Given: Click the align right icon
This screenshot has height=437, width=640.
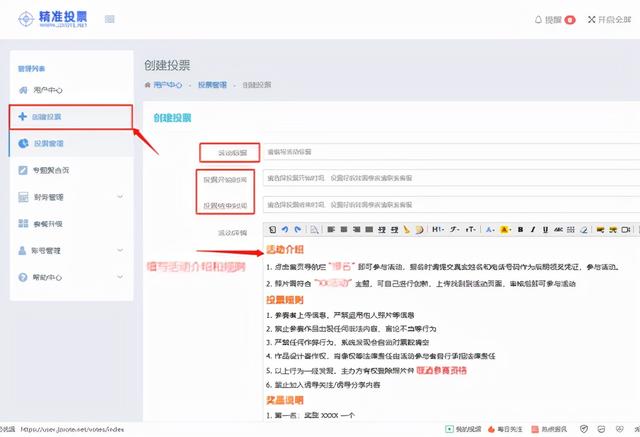Looking at the screenshot, I should click(356, 230).
